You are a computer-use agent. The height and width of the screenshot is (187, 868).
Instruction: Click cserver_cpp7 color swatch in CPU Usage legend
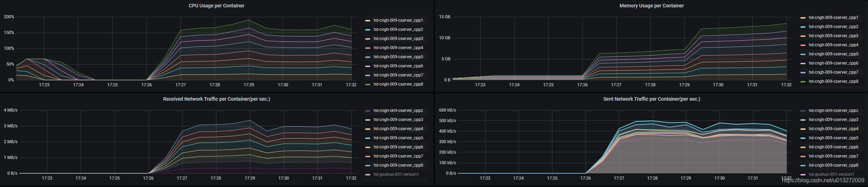(368, 75)
